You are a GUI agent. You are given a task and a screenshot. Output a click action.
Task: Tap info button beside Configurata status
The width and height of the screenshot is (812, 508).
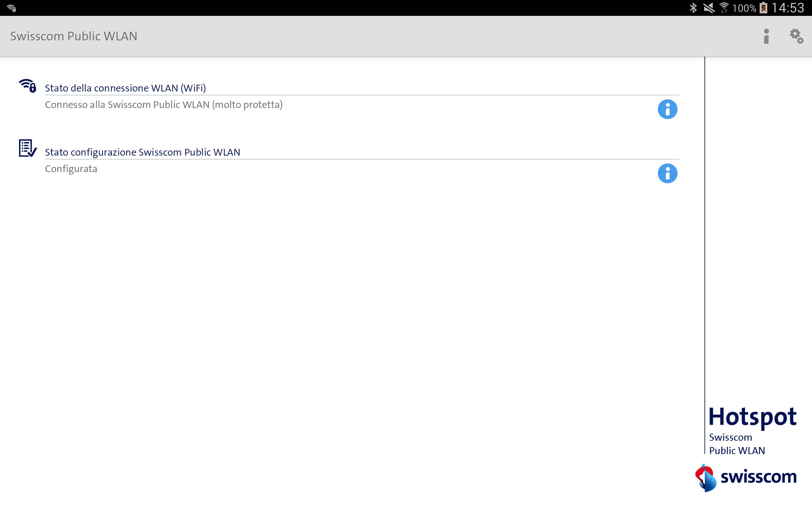pos(667,173)
